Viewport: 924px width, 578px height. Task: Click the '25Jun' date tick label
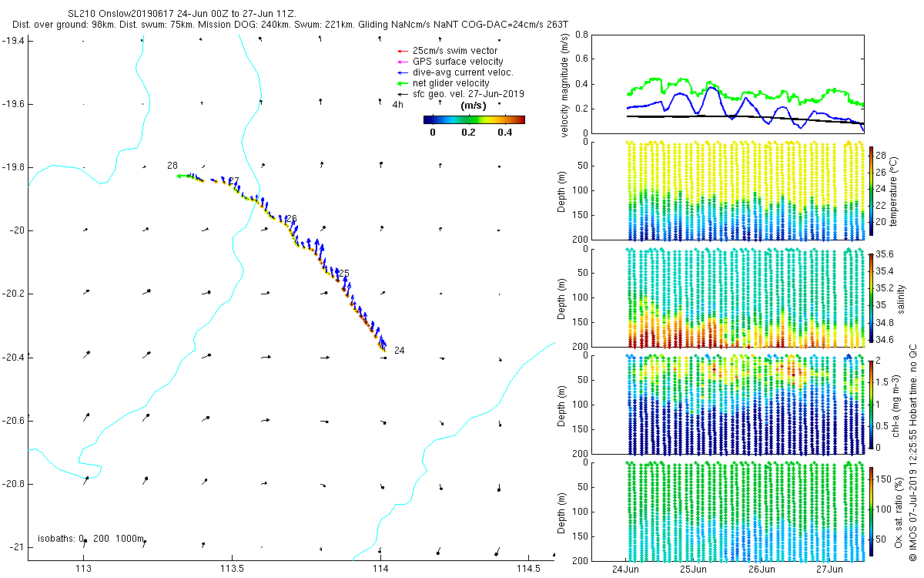coord(693,569)
